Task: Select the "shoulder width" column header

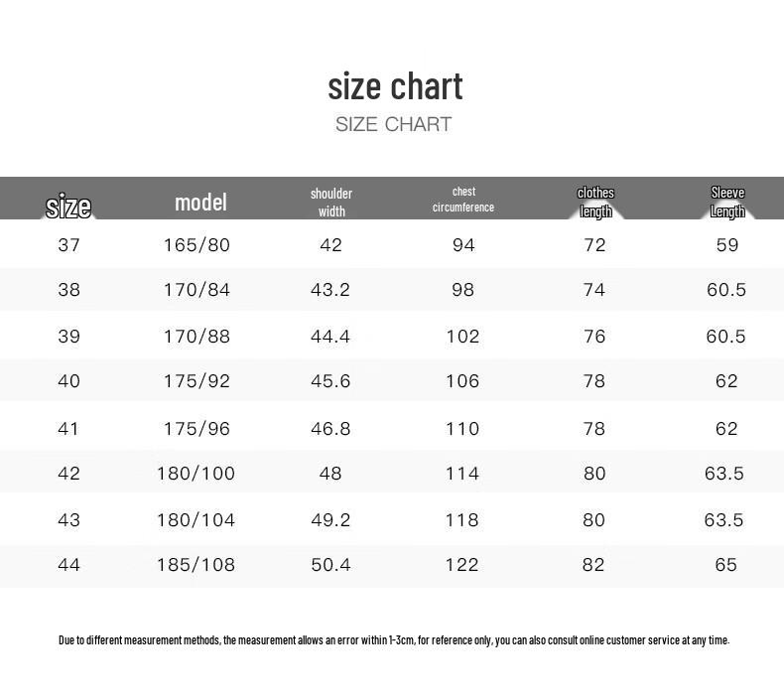Action: [331, 202]
